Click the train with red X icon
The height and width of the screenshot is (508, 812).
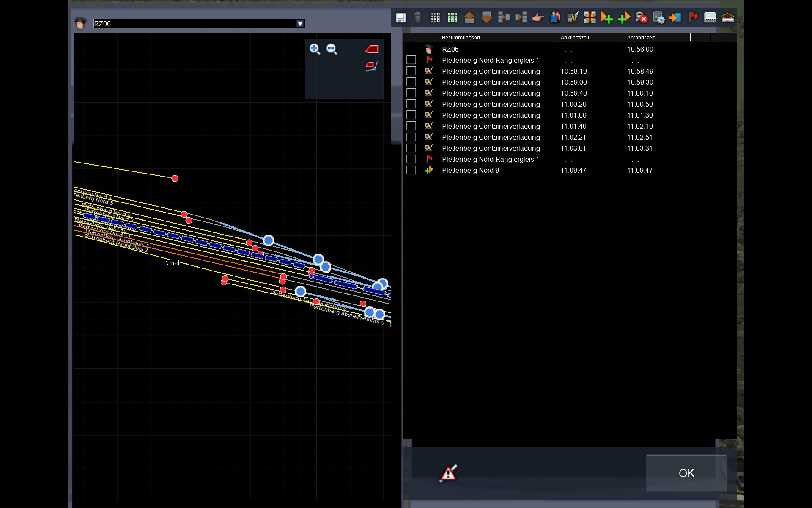point(641,17)
